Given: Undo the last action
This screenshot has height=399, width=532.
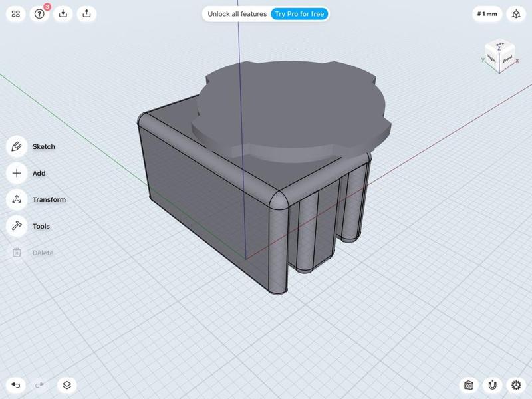Looking at the screenshot, I should tap(15, 385).
